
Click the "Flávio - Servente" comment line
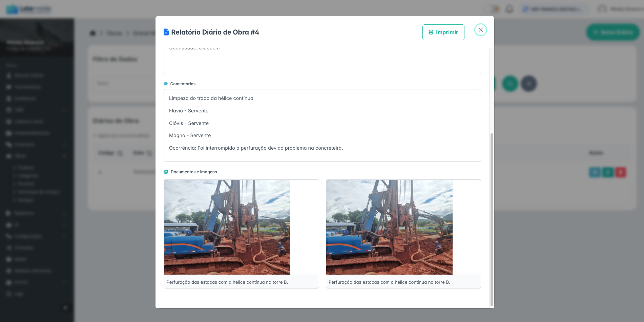(x=189, y=111)
